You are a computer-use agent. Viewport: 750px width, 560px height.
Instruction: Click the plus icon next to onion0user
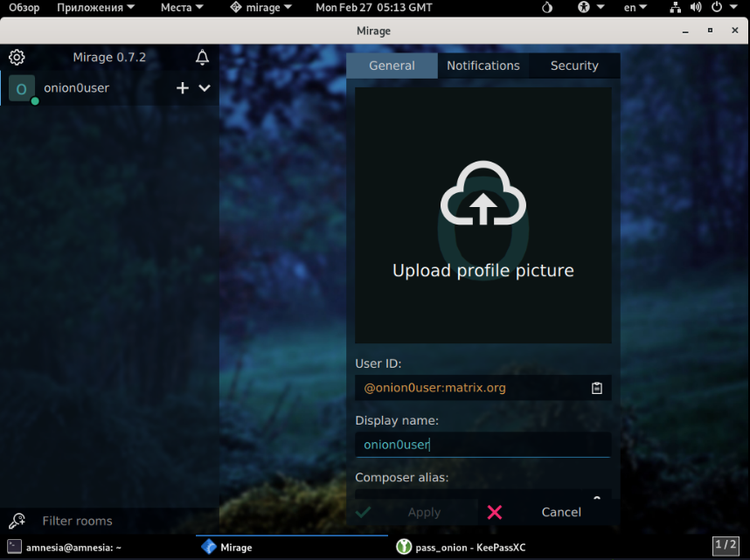pos(183,88)
